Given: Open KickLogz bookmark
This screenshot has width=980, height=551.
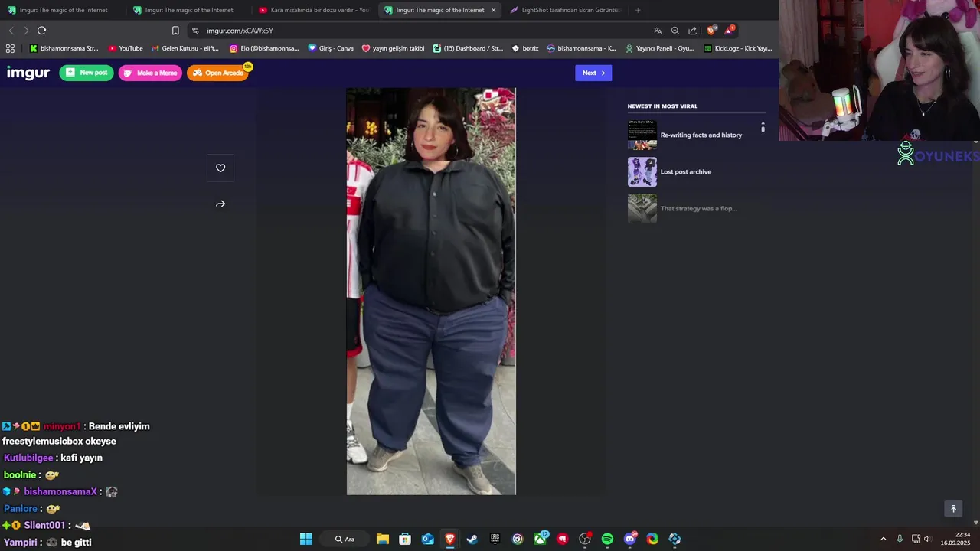Looking at the screenshot, I should click(738, 48).
